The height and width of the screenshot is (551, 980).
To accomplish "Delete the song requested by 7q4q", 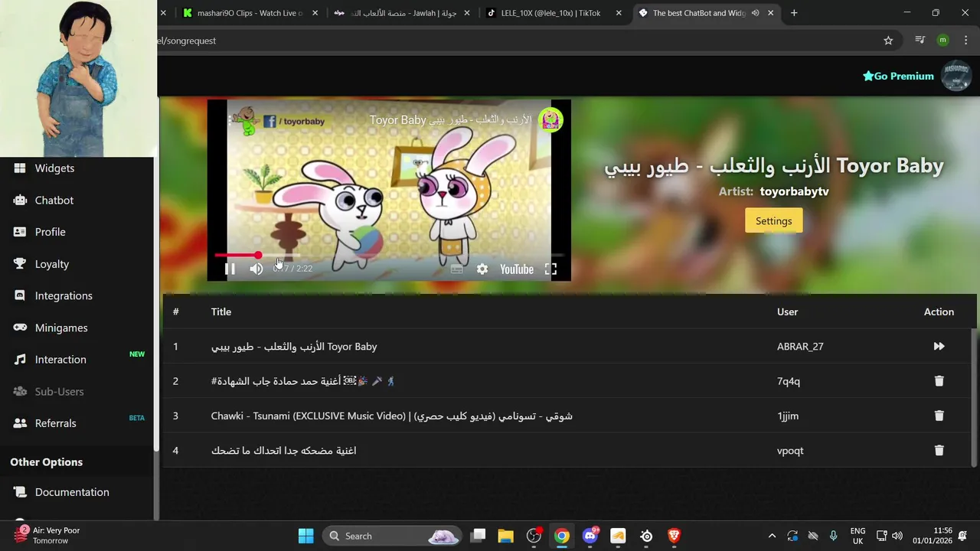I will pyautogui.click(x=939, y=381).
